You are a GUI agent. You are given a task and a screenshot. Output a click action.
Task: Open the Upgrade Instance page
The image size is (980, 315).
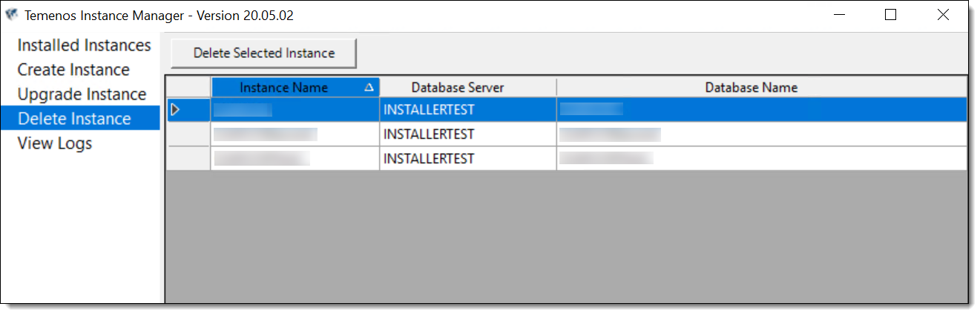pyautogui.click(x=82, y=94)
